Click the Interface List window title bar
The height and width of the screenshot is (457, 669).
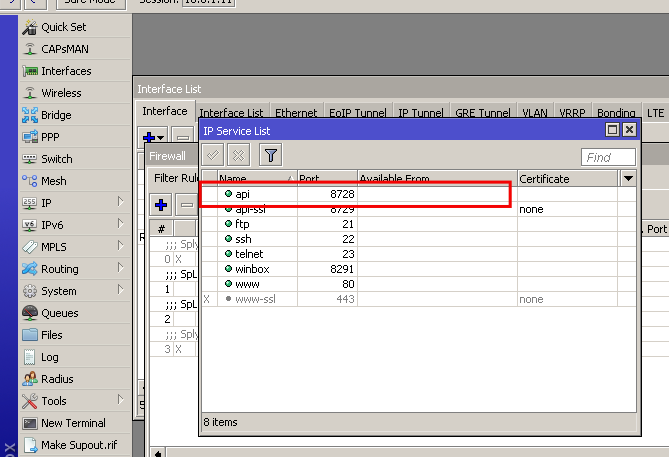401,89
